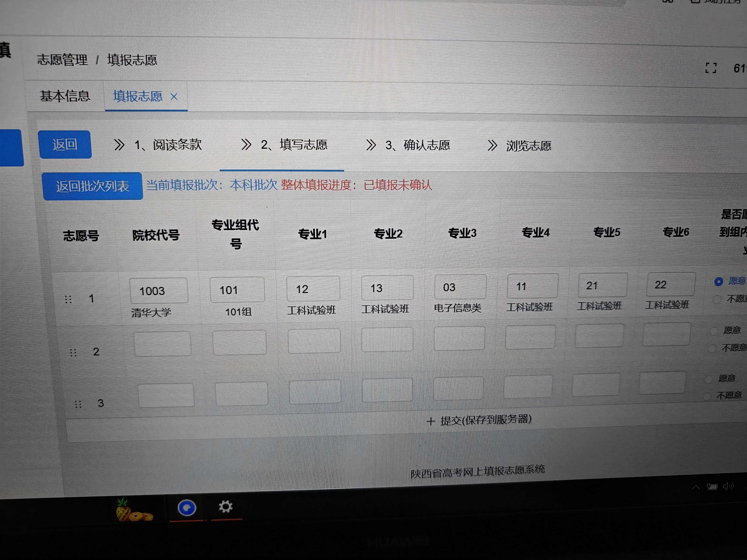Select 愿意 radio for row 3
Image resolution: width=747 pixels, height=560 pixels.
709,379
